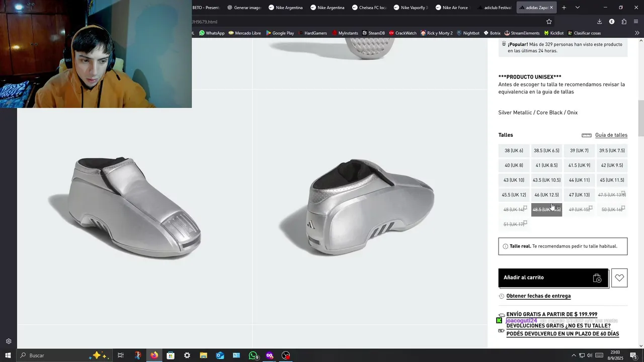This screenshot has width=644, height=362.
Task: Open the side-view silver shoe image
Action: (135, 207)
